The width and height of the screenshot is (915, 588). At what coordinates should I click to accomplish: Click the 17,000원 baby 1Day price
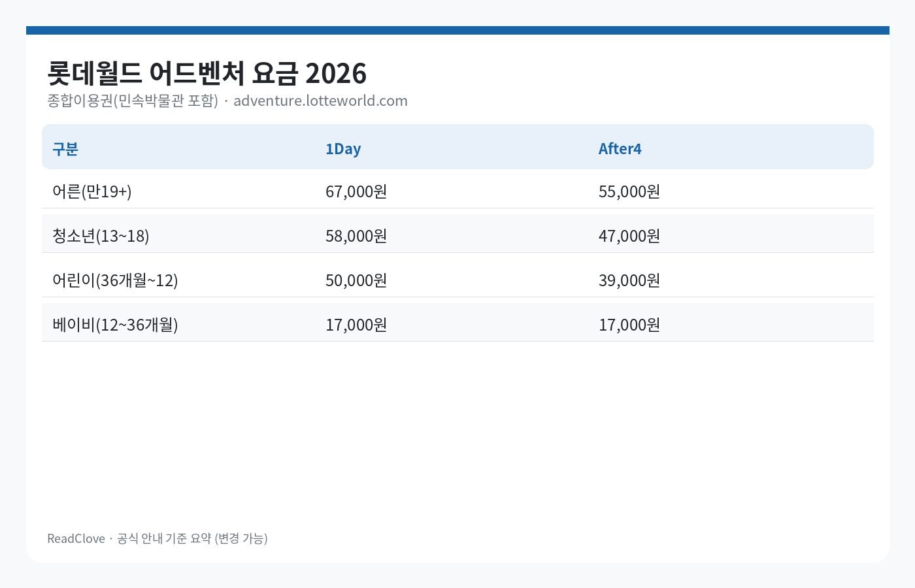point(356,325)
